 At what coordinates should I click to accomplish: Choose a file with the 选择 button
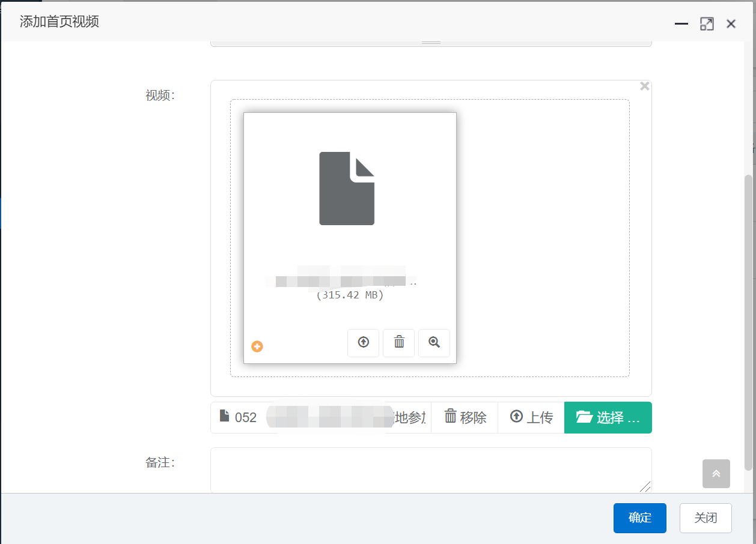click(x=608, y=417)
